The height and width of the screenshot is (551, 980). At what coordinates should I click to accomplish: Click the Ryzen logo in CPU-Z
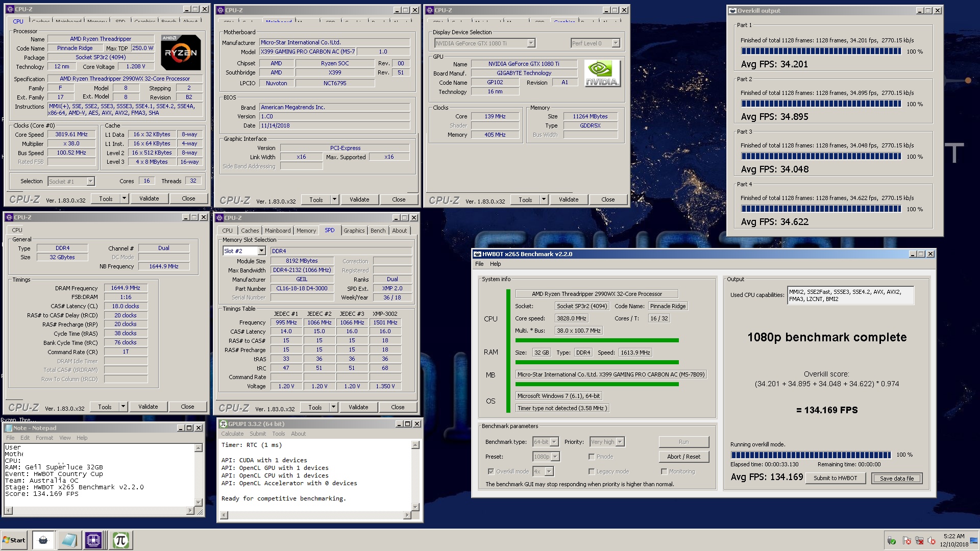pyautogui.click(x=181, y=53)
